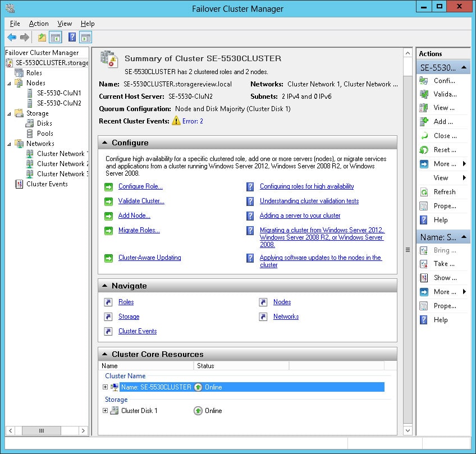The width and height of the screenshot is (476, 454).
Task: Open the Error: 2 recent events link
Action: point(193,121)
